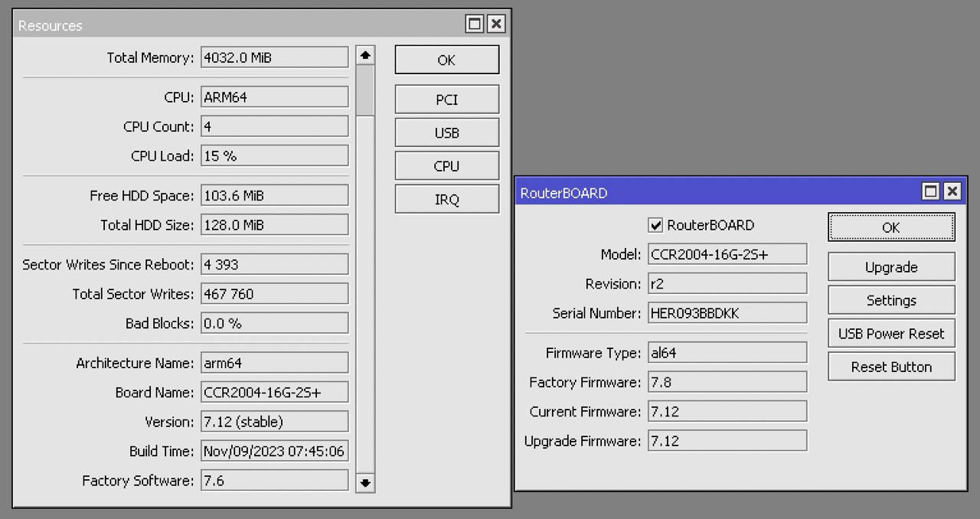Image resolution: width=980 pixels, height=519 pixels.
Task: Click the Total Memory field
Action: point(275,57)
